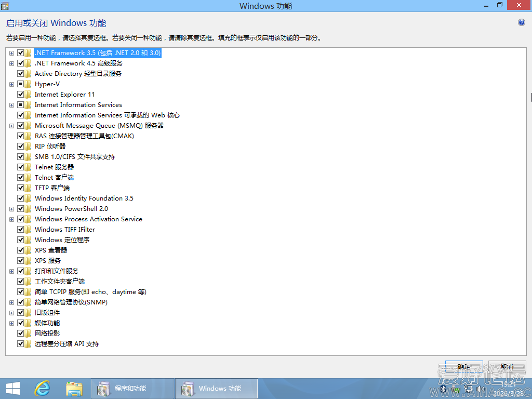The height and width of the screenshot is (399, 532).
Task: Toggle Internet Information Services partial checkbox
Action: click(20, 105)
